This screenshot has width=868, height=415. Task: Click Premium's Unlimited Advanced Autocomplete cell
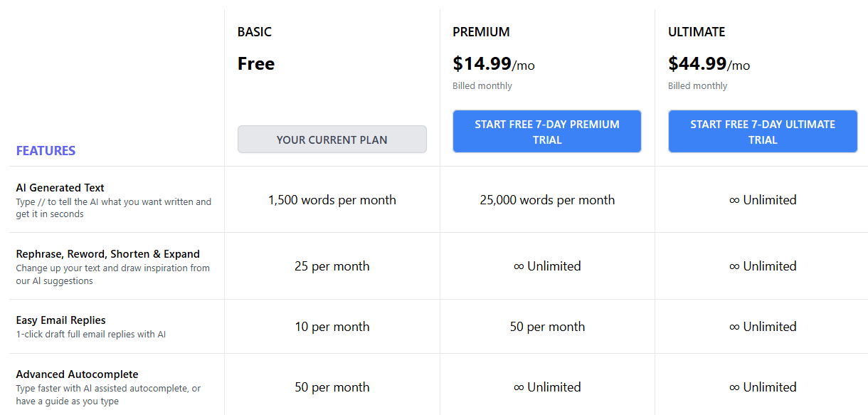pyautogui.click(x=546, y=387)
